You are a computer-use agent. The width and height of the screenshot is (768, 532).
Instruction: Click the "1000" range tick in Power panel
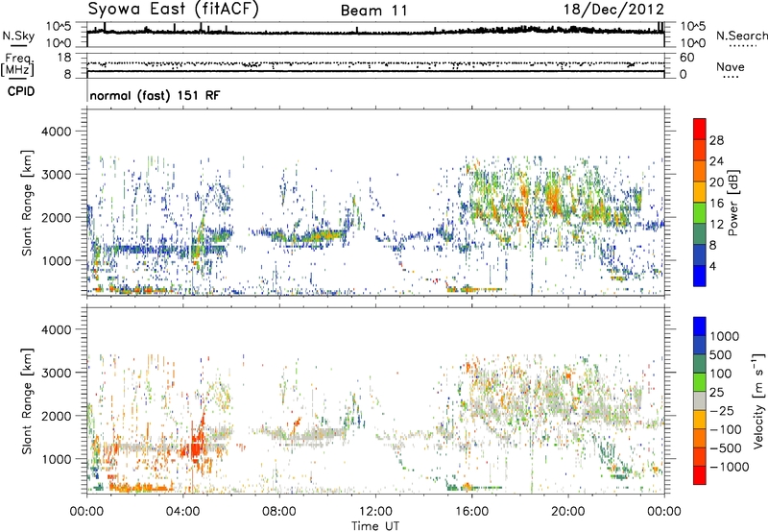point(56,260)
